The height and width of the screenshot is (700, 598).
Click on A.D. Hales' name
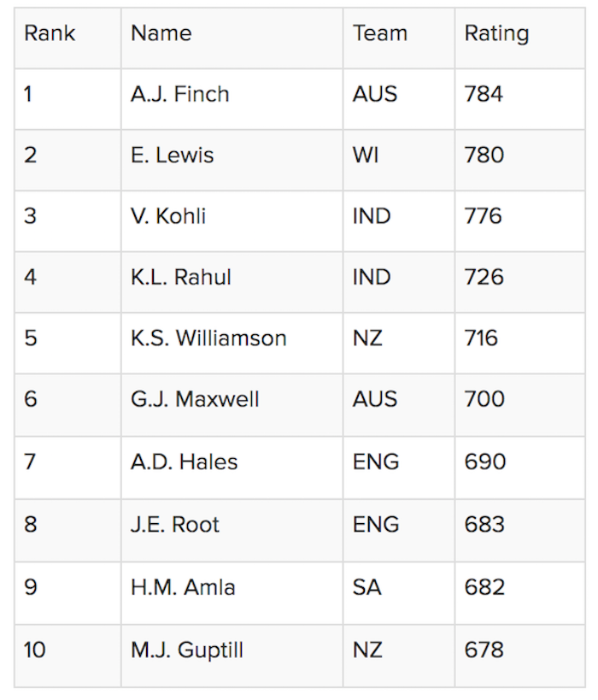click(184, 462)
